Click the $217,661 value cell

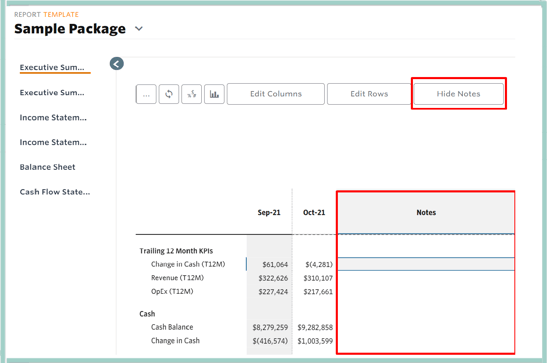[318, 292]
